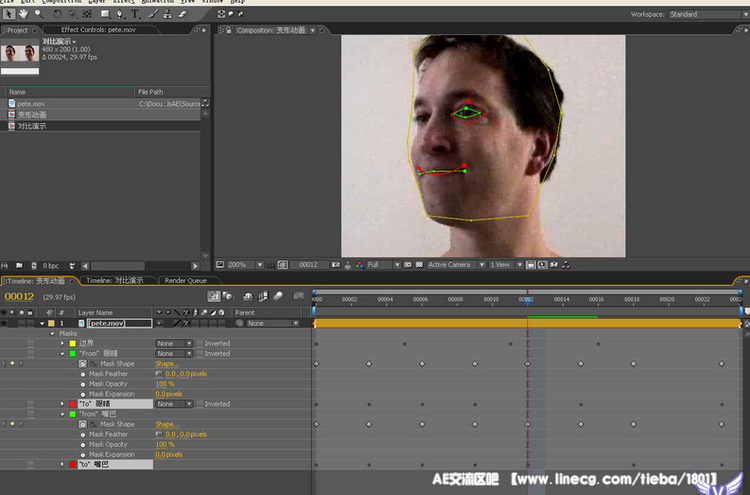
Task: Select the Selection arrow tool
Action: 9,14
